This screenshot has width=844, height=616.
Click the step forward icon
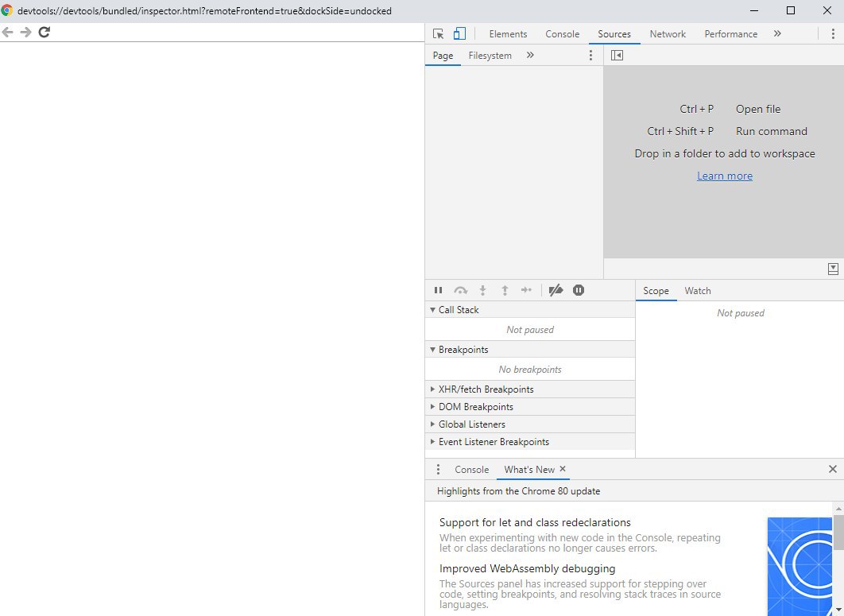point(526,290)
